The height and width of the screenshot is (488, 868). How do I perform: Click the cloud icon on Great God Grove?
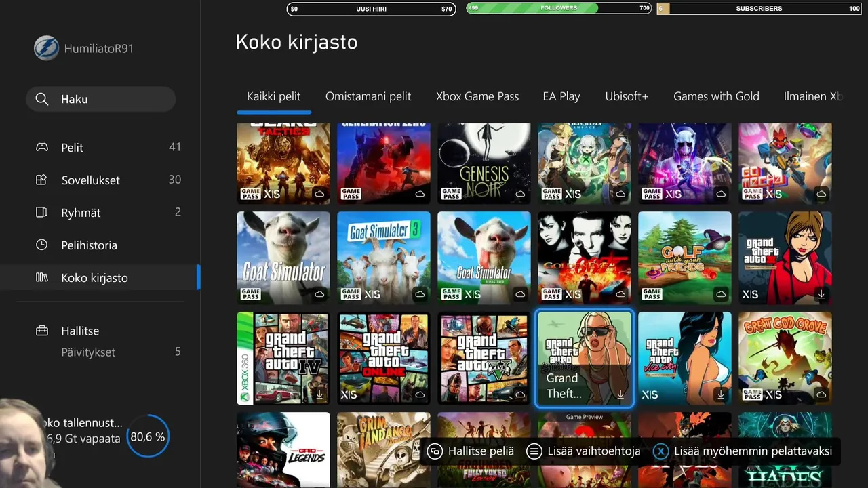[x=821, y=394]
